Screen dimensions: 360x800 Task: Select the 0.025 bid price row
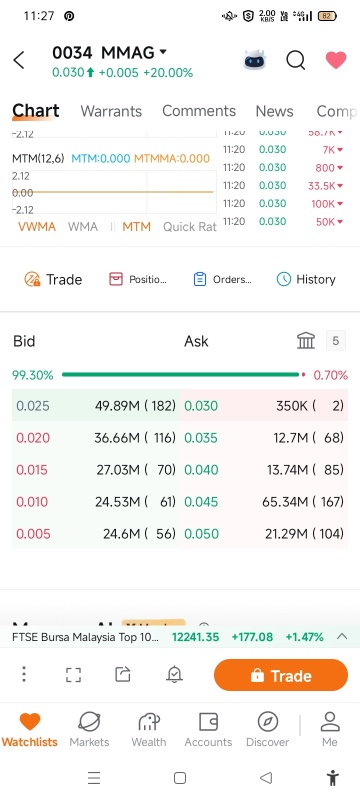pos(96,406)
